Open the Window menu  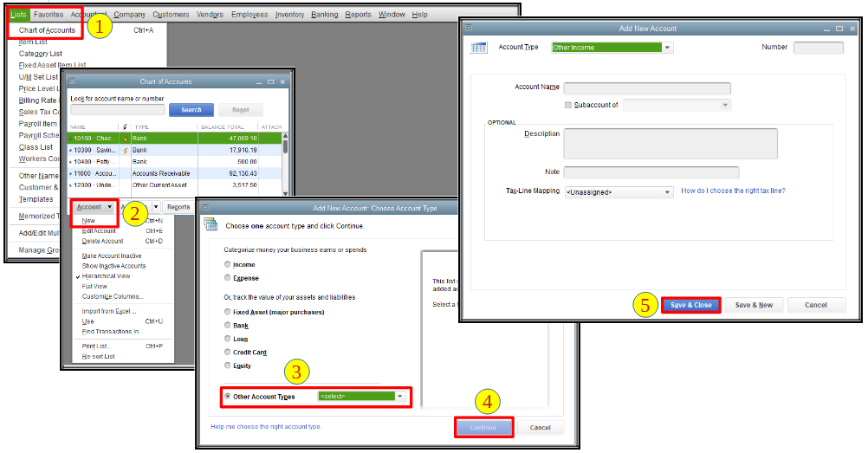pos(392,15)
